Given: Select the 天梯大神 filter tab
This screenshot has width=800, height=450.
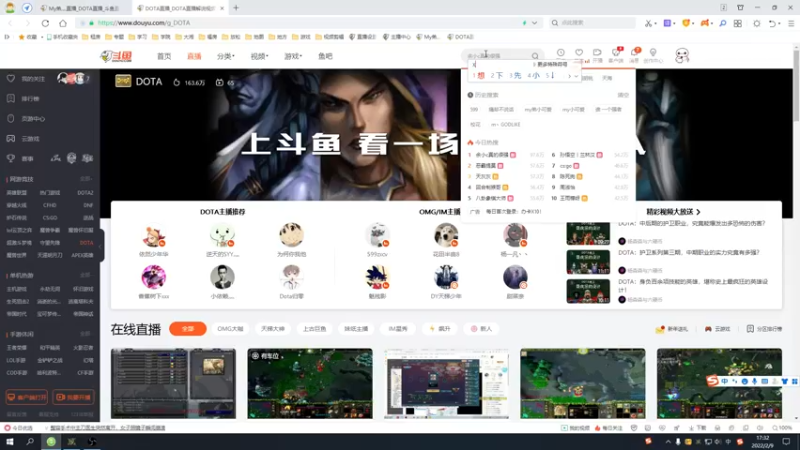Looking at the screenshot, I should tap(272, 329).
